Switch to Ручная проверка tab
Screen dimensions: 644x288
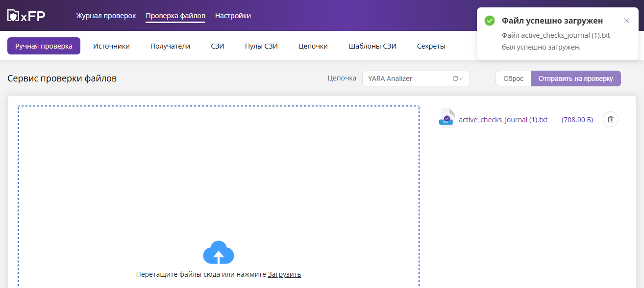point(44,46)
